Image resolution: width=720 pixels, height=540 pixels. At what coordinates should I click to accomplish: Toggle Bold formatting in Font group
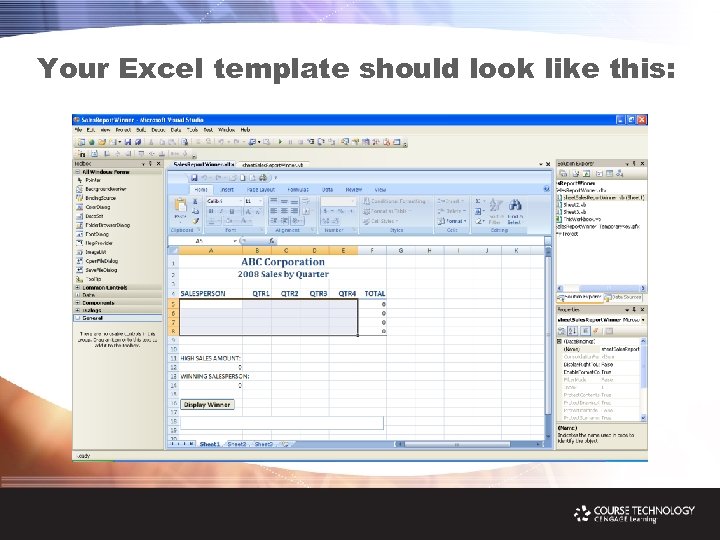pos(211,211)
